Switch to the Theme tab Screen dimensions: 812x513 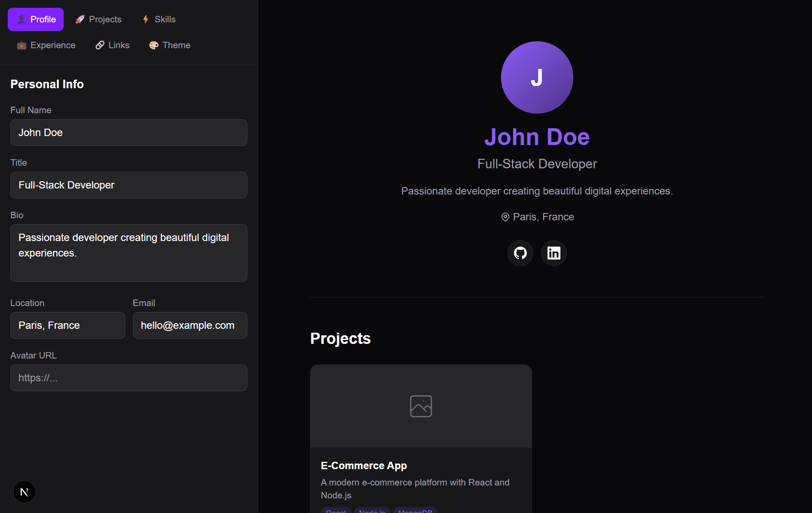click(x=169, y=45)
